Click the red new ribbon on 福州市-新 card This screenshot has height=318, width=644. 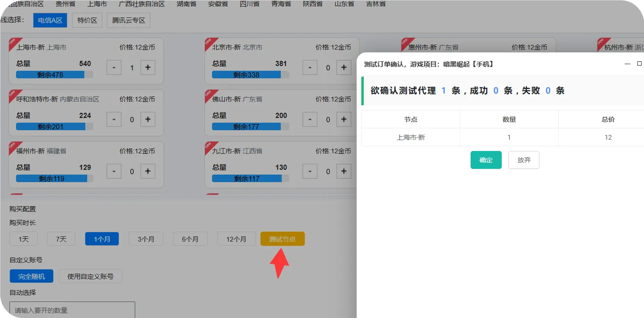(14, 147)
